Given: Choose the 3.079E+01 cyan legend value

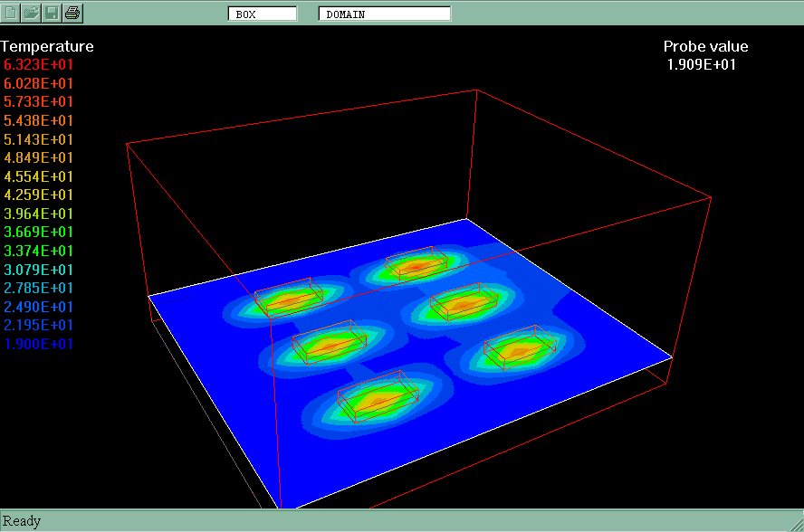Looking at the screenshot, I should point(39,270).
